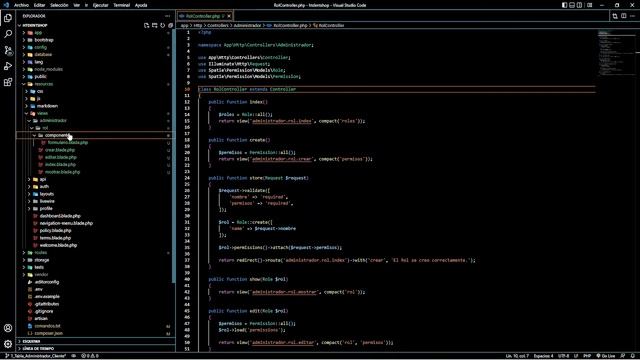
Task: Open the Explorer view in activity bar
Action: click(x=8, y=18)
